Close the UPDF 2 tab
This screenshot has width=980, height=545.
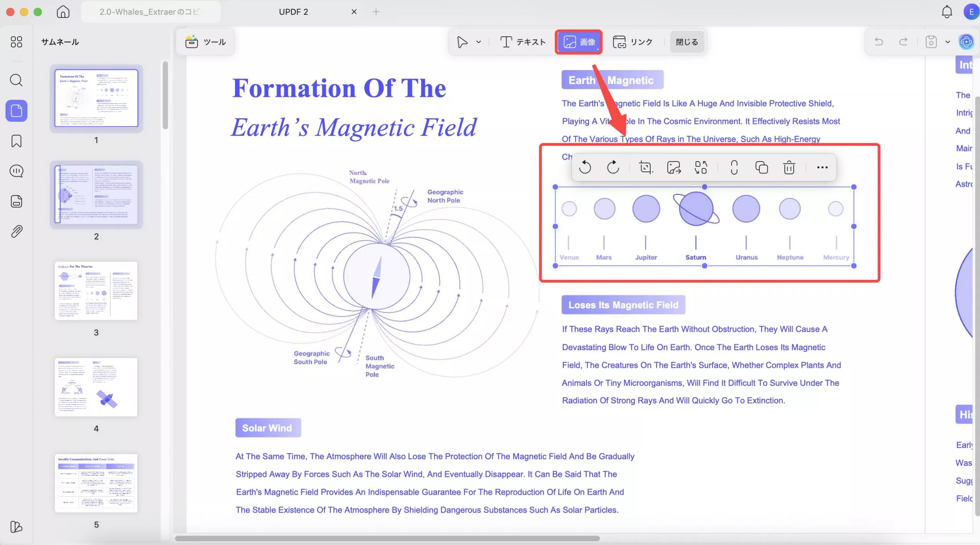[354, 12]
